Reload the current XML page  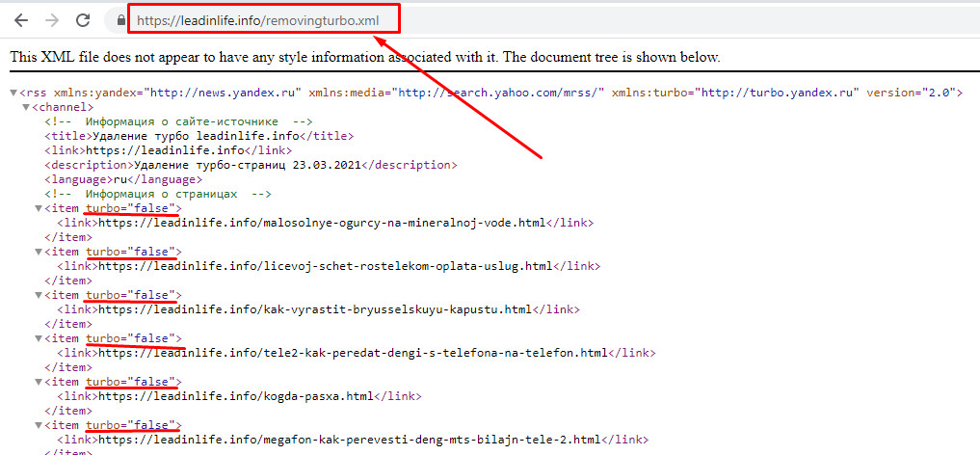pos(83,19)
